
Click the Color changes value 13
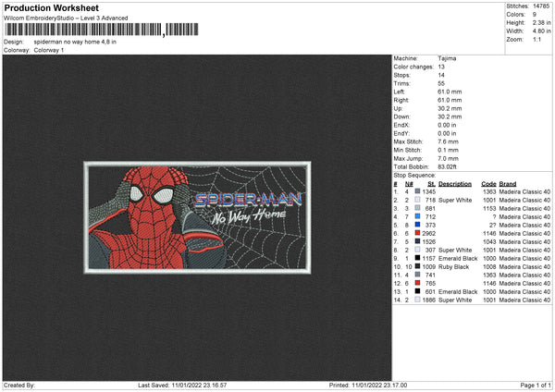(441, 67)
